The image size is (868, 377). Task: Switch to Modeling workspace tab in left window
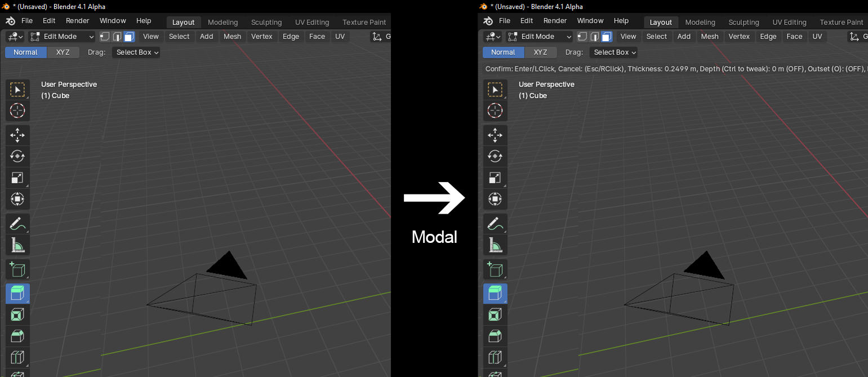point(223,23)
